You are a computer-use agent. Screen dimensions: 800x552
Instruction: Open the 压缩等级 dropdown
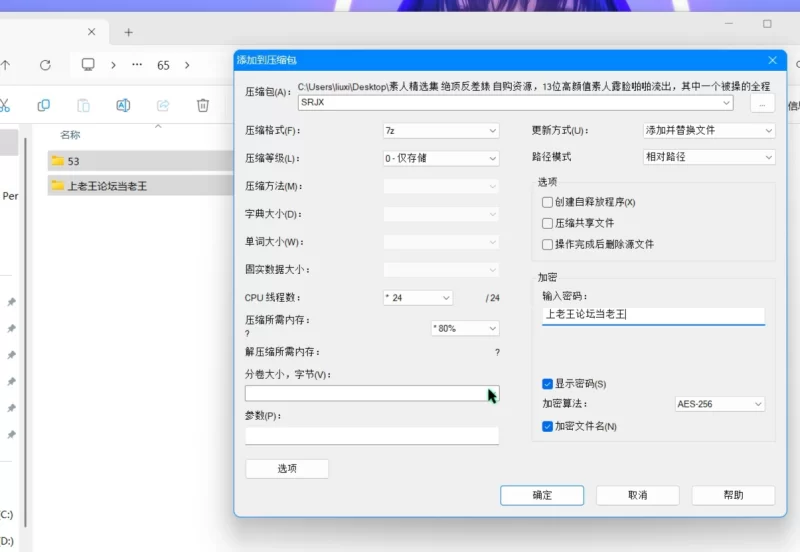tap(441, 158)
